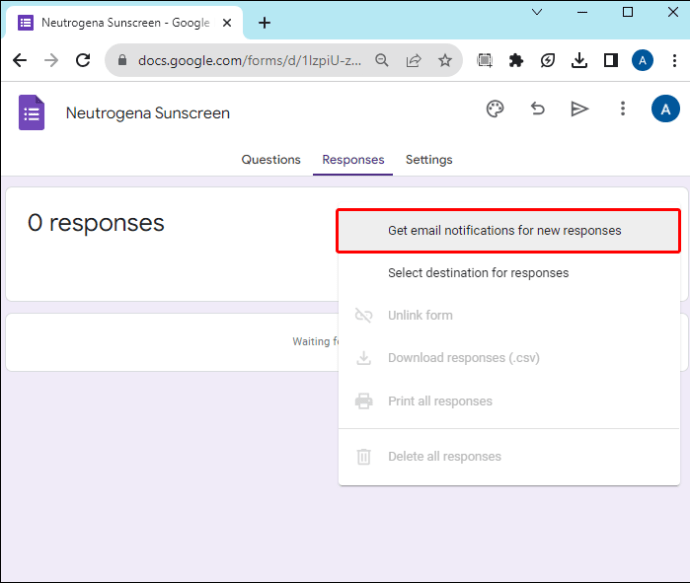This screenshot has width=690, height=583.
Task: Go back with the browser back arrow
Action: tap(20, 60)
